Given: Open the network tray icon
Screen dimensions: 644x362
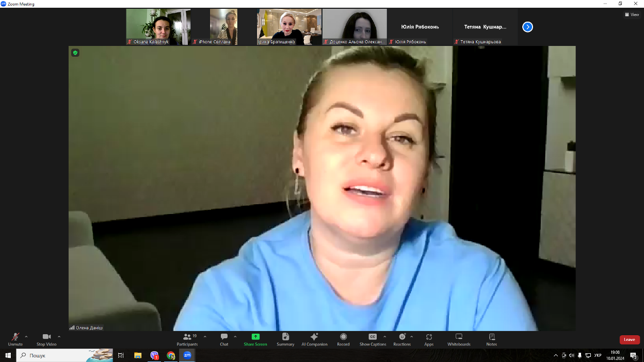Looking at the screenshot, I should tap(588, 355).
